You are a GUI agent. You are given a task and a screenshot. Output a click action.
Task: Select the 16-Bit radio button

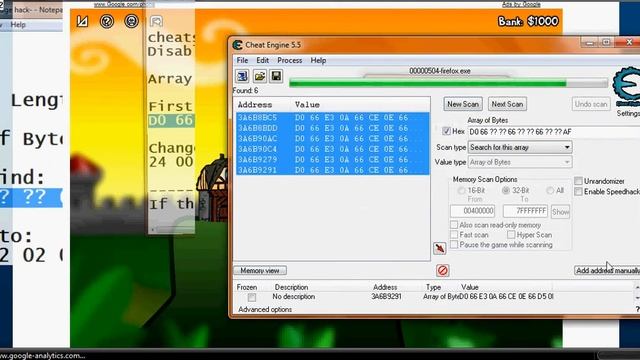click(x=462, y=191)
